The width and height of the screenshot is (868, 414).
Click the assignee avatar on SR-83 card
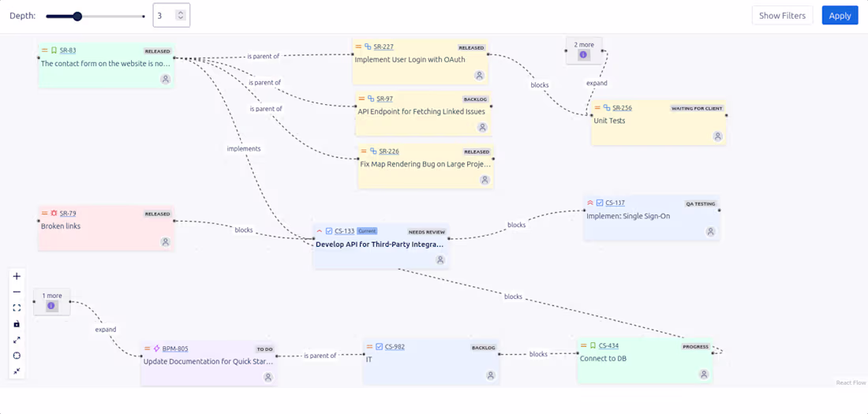(166, 79)
